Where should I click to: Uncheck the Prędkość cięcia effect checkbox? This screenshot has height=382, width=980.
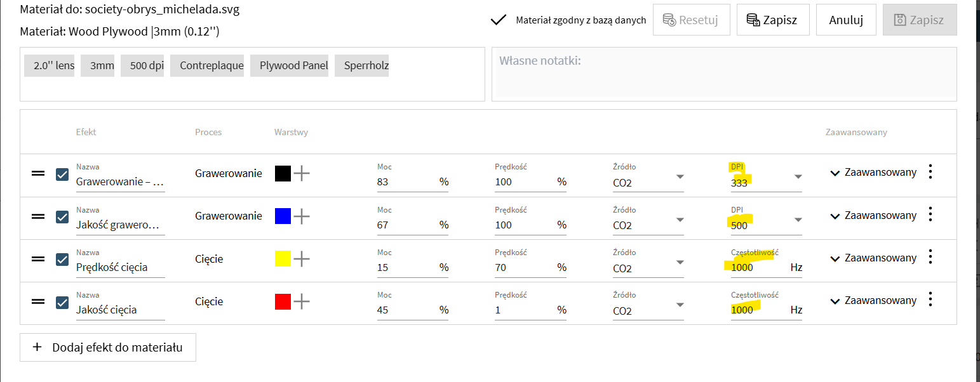(x=62, y=259)
